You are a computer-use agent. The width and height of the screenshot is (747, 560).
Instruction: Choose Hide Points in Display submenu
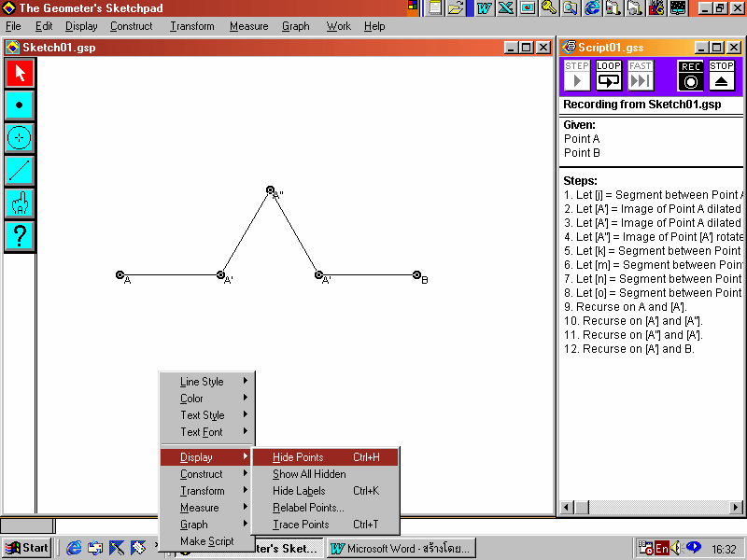tap(325, 457)
